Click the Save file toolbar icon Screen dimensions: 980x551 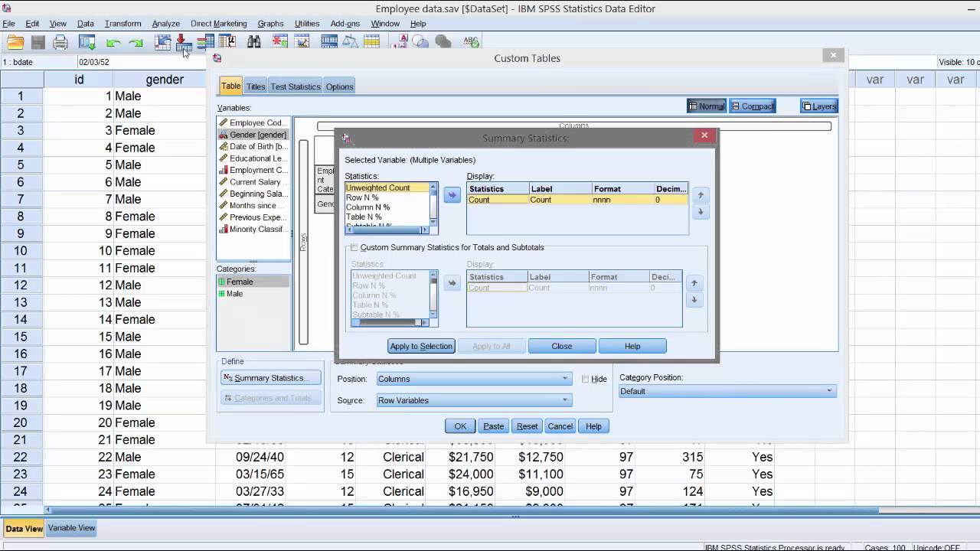click(x=38, y=42)
